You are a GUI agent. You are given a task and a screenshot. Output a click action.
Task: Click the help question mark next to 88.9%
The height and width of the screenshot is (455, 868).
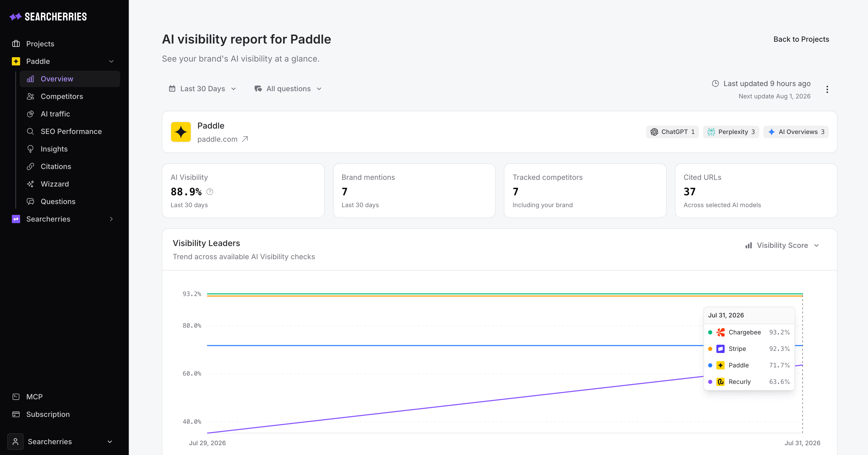[210, 192]
